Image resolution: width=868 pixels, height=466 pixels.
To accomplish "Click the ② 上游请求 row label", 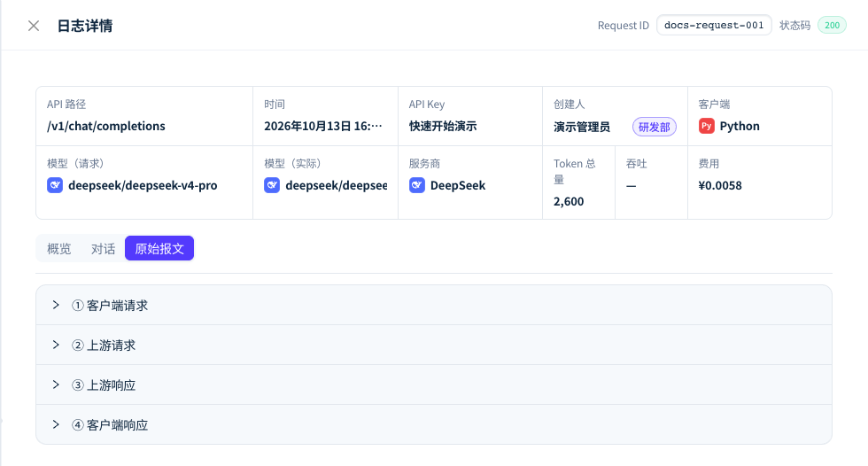I will pos(104,346).
